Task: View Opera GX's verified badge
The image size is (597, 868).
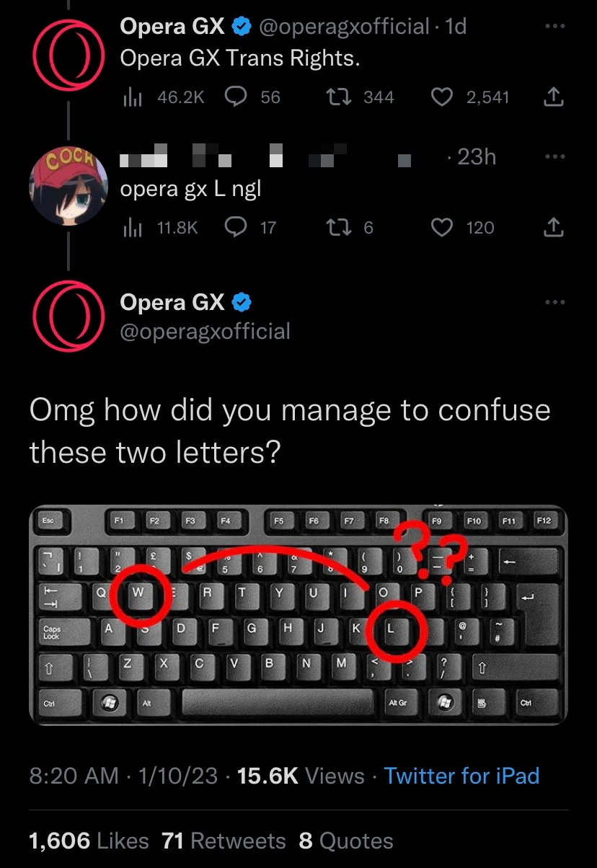Action: point(242,26)
